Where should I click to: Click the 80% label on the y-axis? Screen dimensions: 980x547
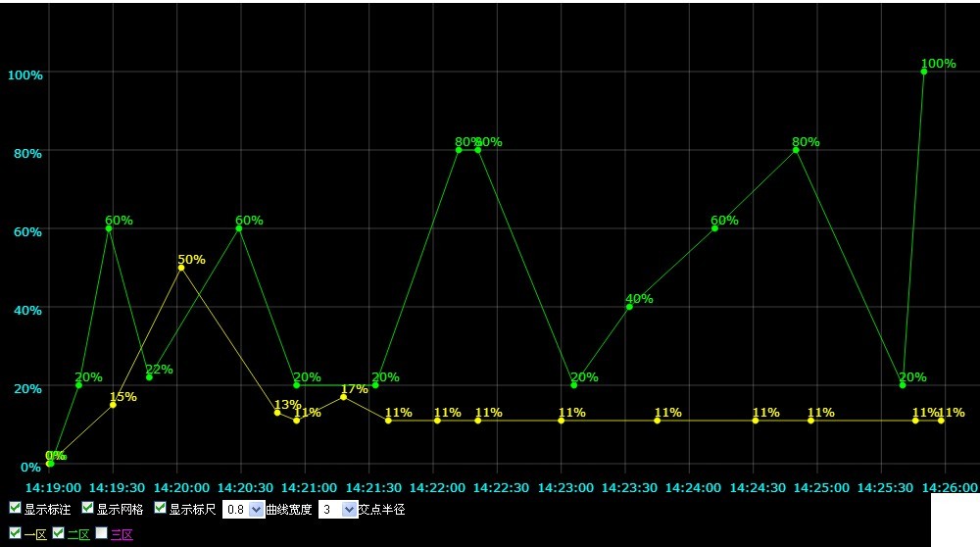point(27,153)
